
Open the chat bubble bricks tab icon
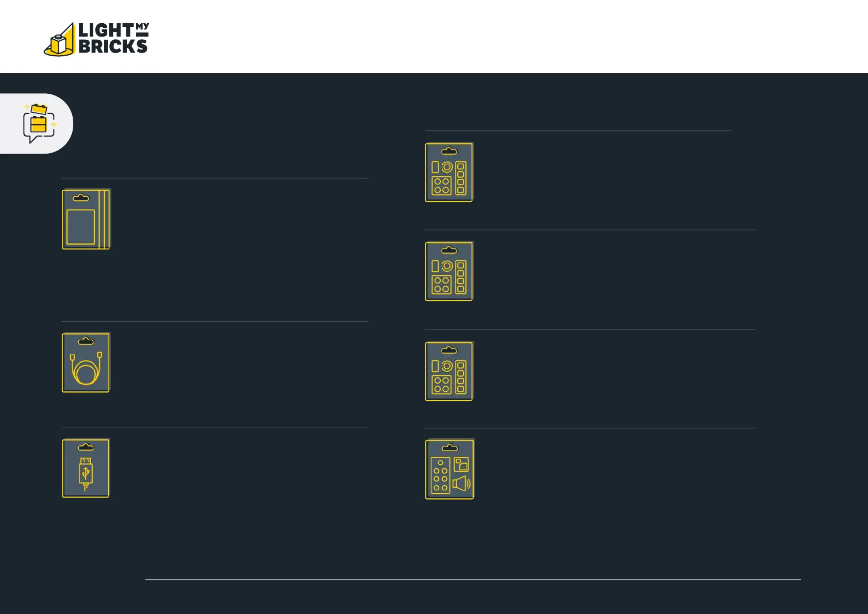(39, 124)
